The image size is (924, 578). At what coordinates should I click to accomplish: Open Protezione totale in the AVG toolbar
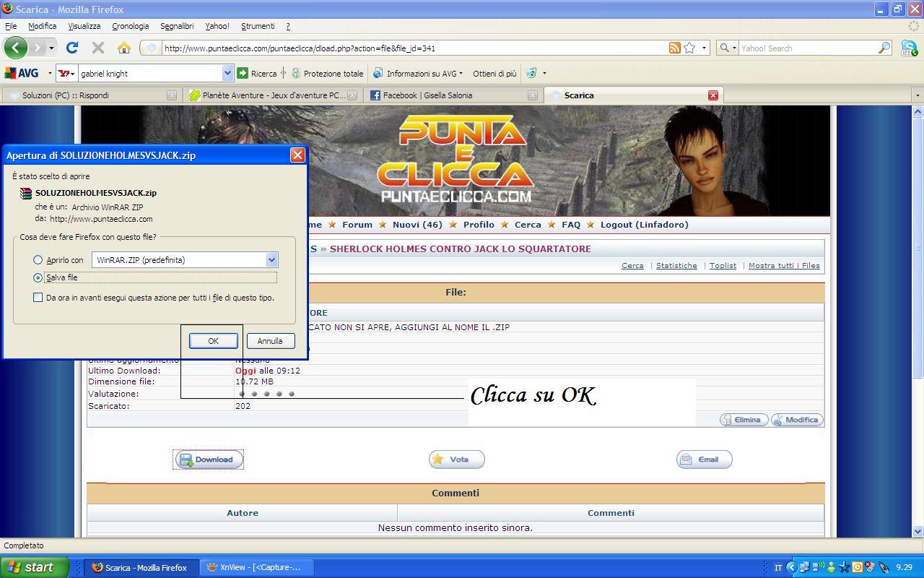(x=327, y=73)
